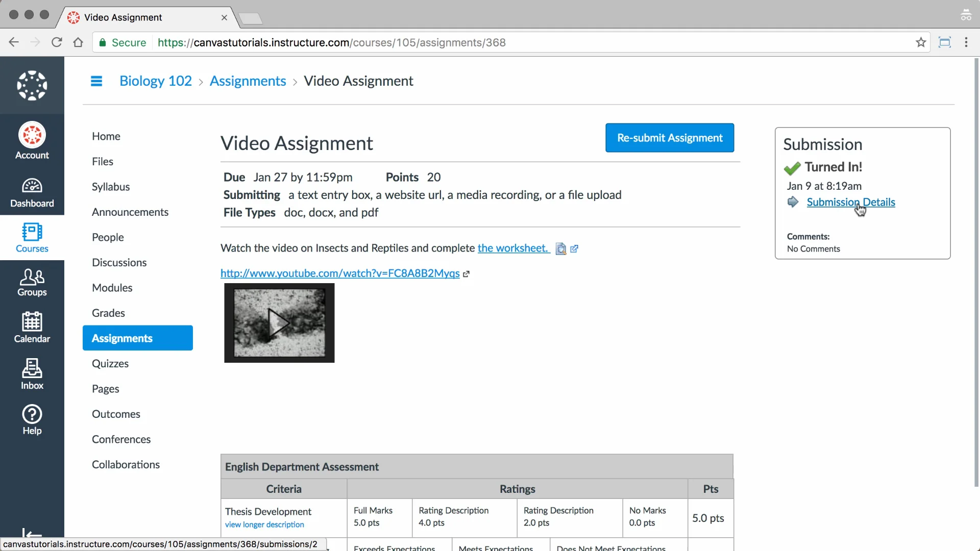This screenshot has width=980, height=551.
Task: Open Collaborations in course navigation
Action: coord(126,464)
